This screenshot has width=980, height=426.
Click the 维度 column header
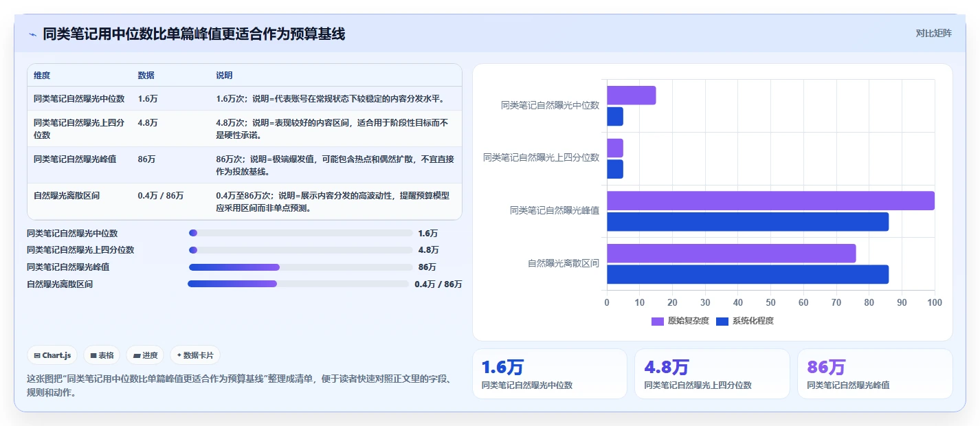(42, 75)
